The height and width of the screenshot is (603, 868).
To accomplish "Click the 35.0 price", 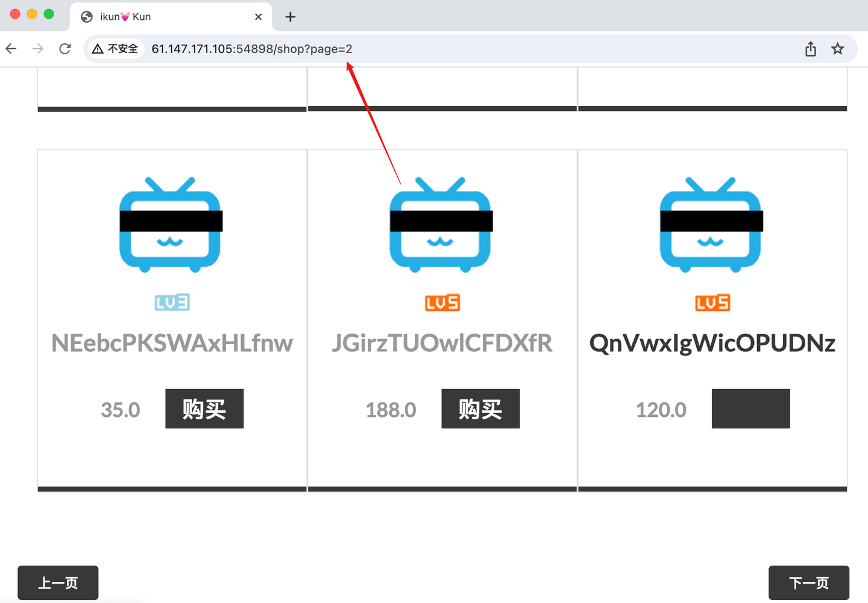I will pyautogui.click(x=121, y=410).
